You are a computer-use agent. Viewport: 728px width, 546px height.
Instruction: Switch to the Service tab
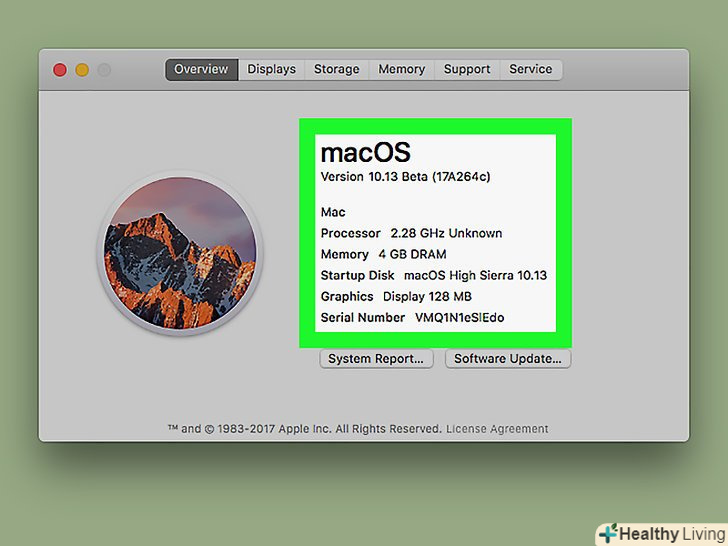(x=531, y=69)
